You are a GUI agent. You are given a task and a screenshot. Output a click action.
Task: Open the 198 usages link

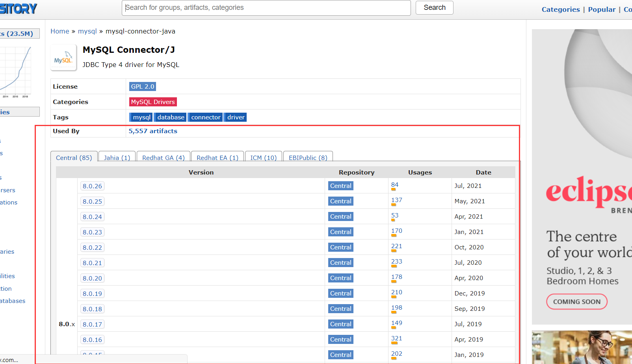[x=397, y=308]
